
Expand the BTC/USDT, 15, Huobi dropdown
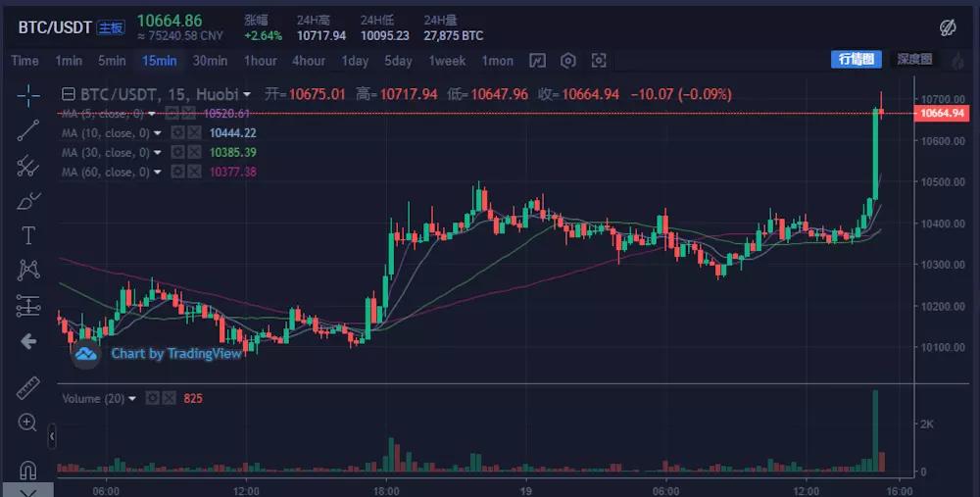click(247, 94)
